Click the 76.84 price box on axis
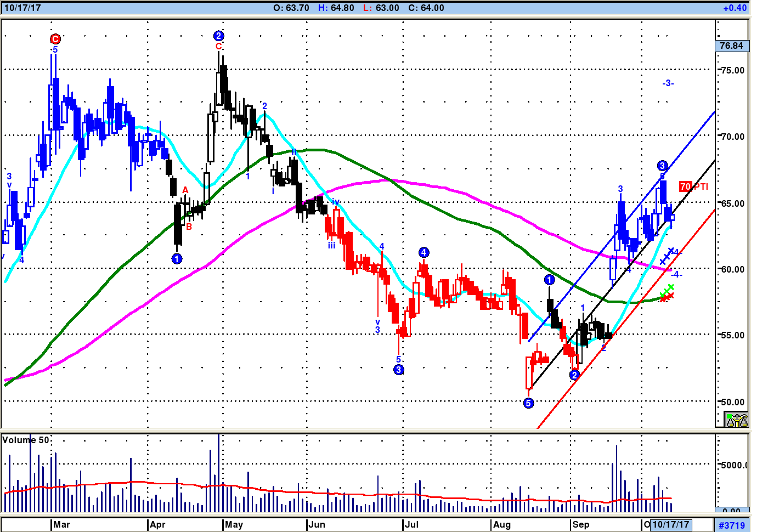This screenshot has height=532, width=768. (732, 46)
